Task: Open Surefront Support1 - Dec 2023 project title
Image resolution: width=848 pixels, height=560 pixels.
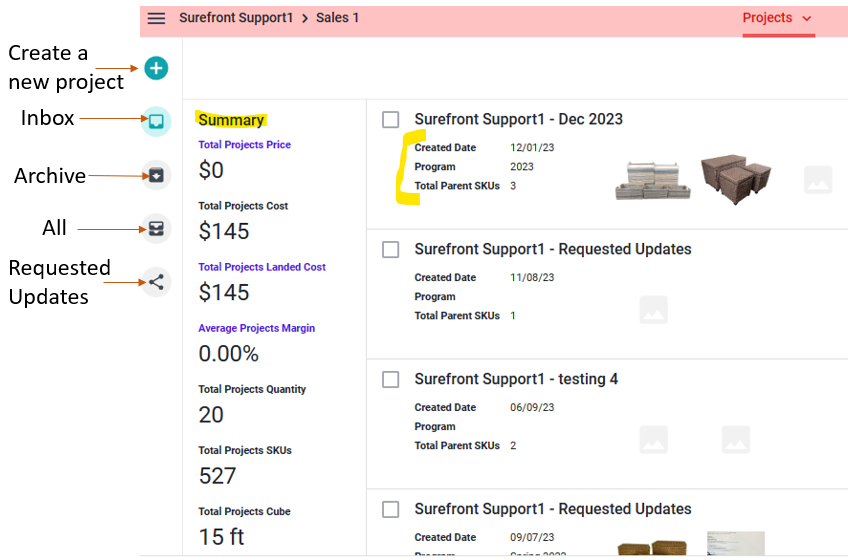Action: pyautogui.click(x=518, y=119)
